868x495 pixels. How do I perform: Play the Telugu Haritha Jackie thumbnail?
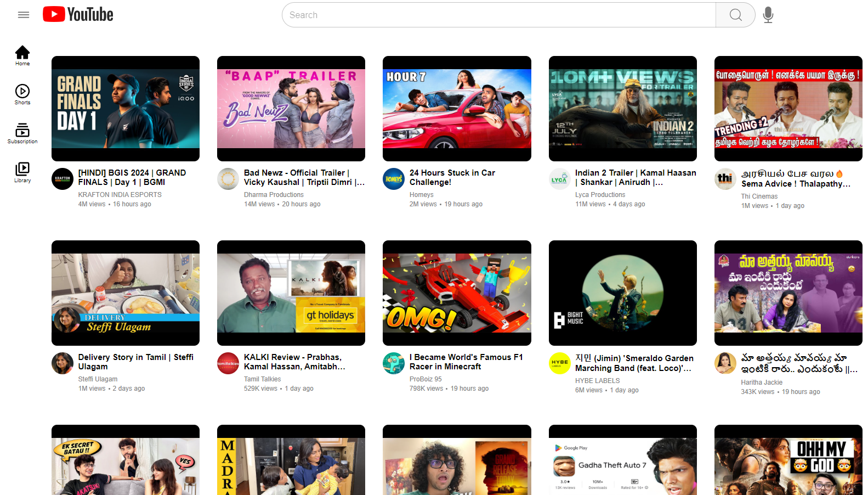(x=788, y=293)
